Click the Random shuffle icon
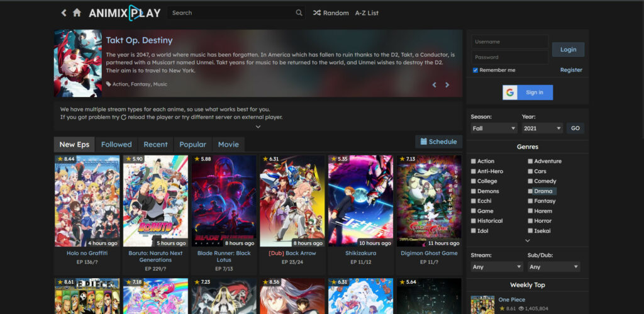The height and width of the screenshot is (314, 644). click(317, 13)
